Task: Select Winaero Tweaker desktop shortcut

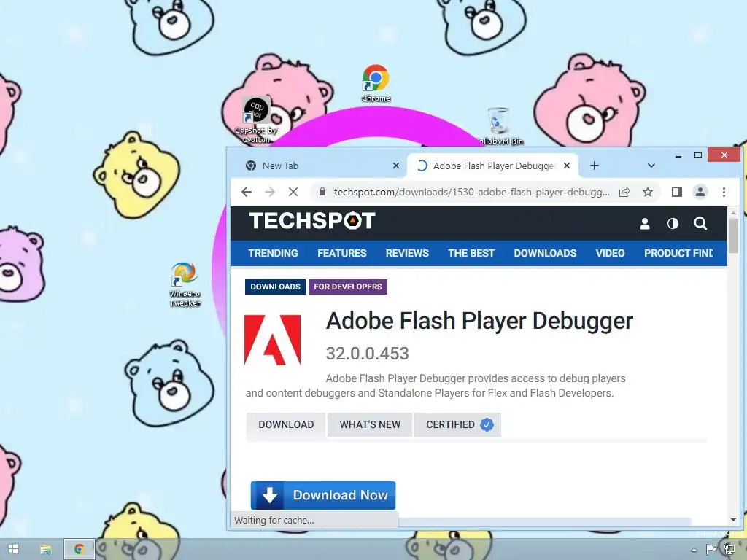Action: 185,284
